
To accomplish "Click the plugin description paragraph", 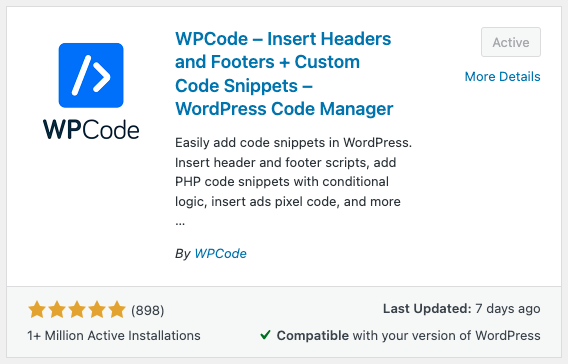I will point(293,181).
